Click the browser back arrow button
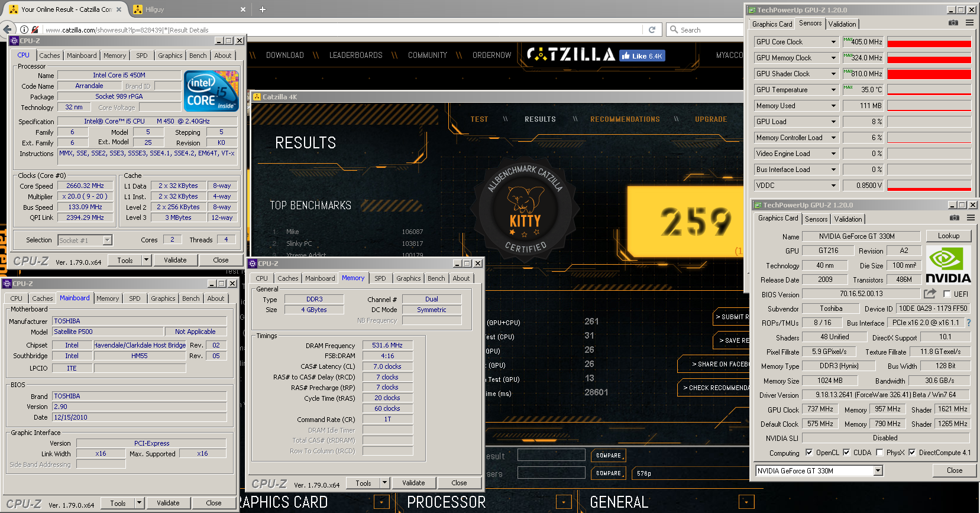Image resolution: width=980 pixels, height=513 pixels. [7, 29]
